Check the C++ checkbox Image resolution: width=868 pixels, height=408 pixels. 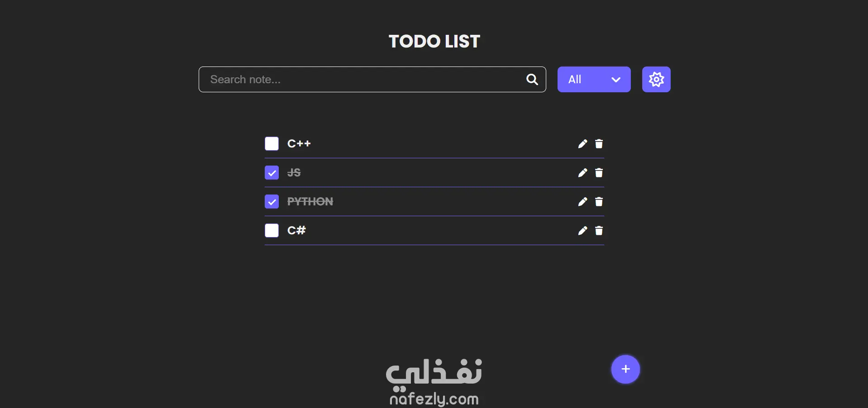coord(272,144)
